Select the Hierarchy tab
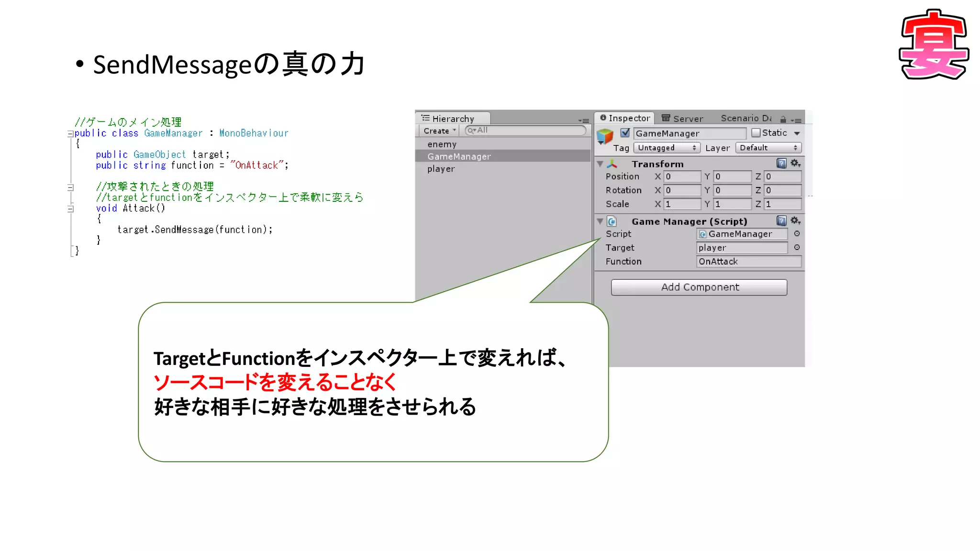The image size is (980, 551). [453, 119]
